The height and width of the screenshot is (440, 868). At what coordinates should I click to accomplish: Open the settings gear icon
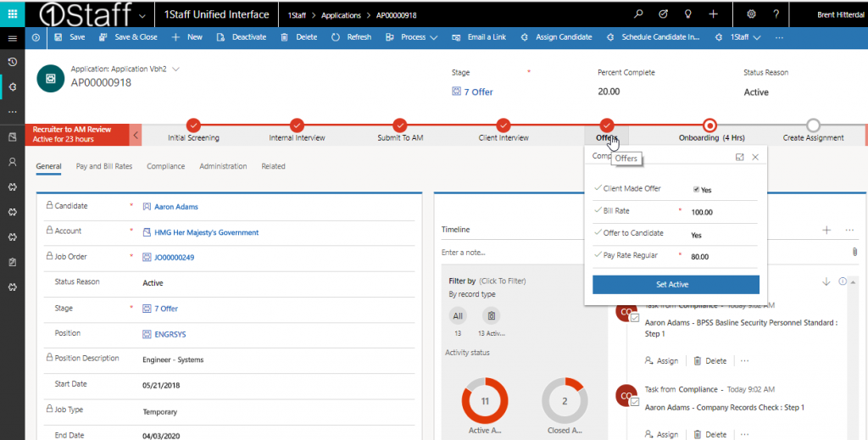(x=751, y=14)
